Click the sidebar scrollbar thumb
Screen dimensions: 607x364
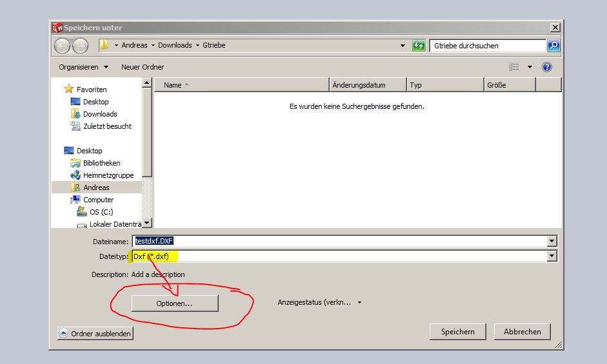click(x=146, y=132)
